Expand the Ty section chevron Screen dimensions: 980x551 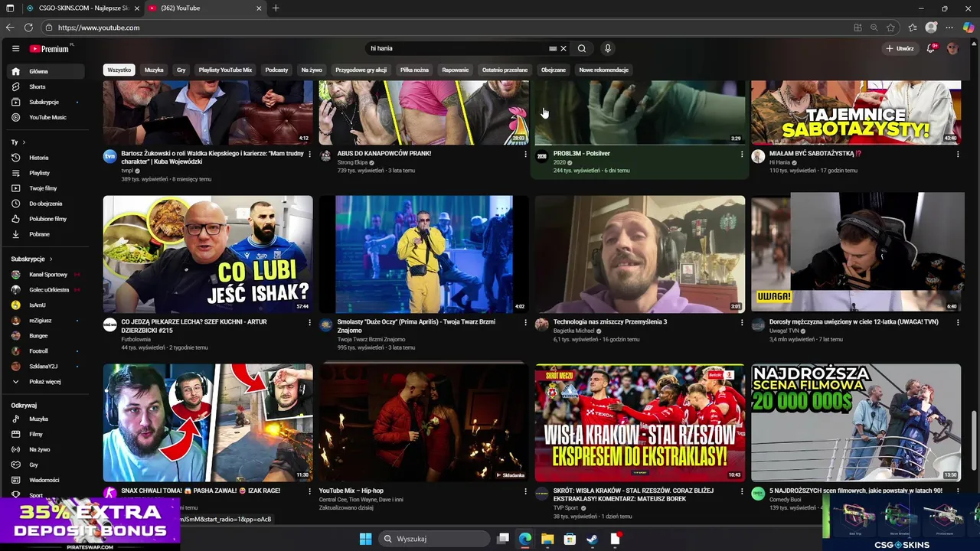[24, 142]
